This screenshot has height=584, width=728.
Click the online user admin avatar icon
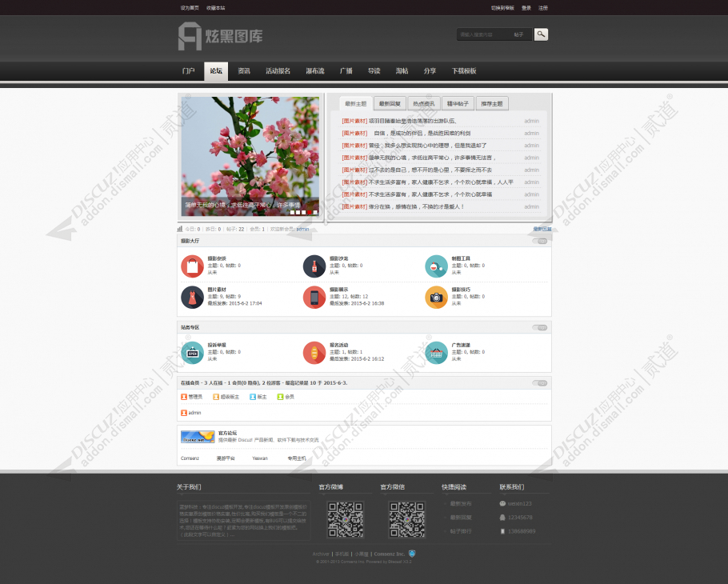point(184,413)
